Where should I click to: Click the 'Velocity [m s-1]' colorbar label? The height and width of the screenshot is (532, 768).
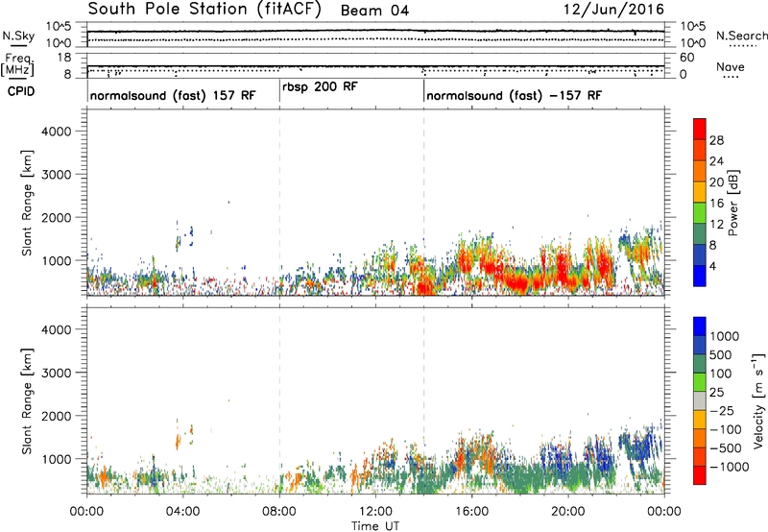point(758,400)
